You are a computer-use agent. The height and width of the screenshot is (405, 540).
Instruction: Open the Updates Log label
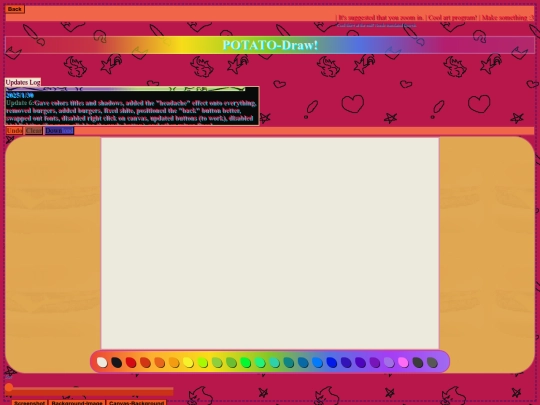23,82
